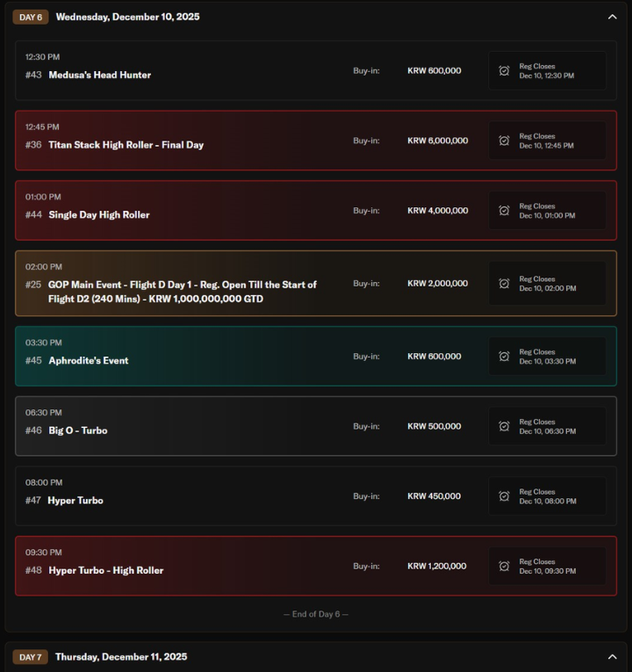
Task: Click the alarm clock icon for Titan Stack High Roller
Action: [504, 141]
